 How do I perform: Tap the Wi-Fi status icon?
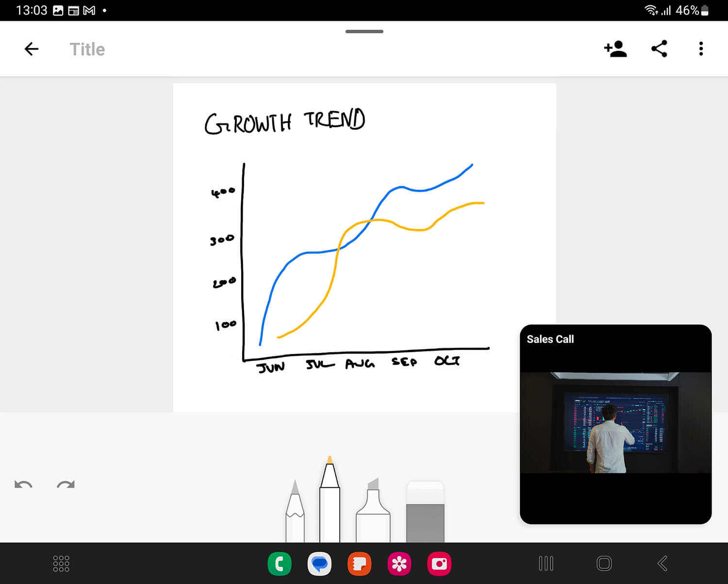651,10
